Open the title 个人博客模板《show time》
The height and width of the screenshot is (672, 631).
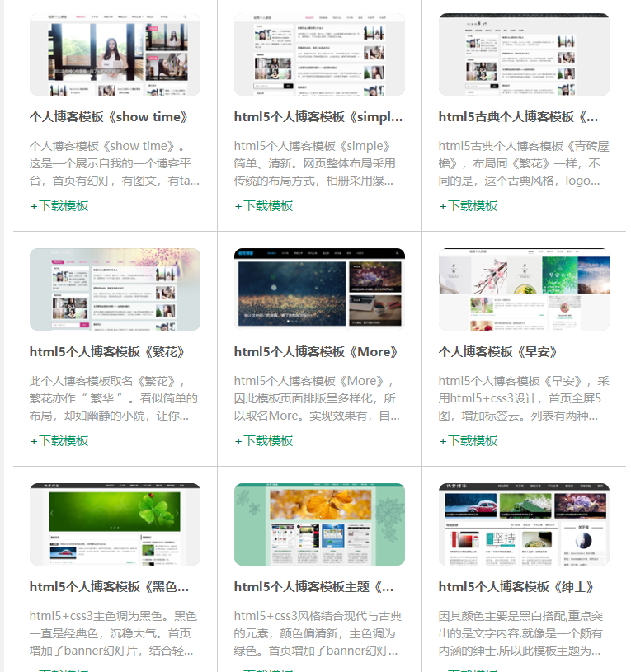[110, 117]
